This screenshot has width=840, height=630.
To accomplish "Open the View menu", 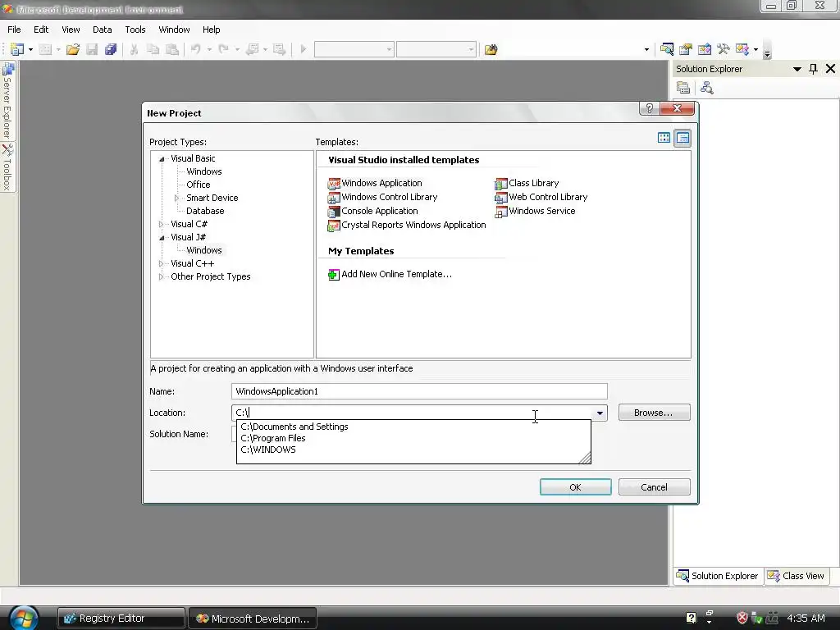I will [71, 30].
